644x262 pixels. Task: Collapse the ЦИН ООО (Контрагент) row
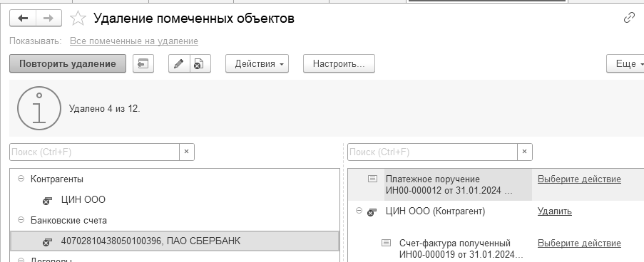(x=359, y=211)
